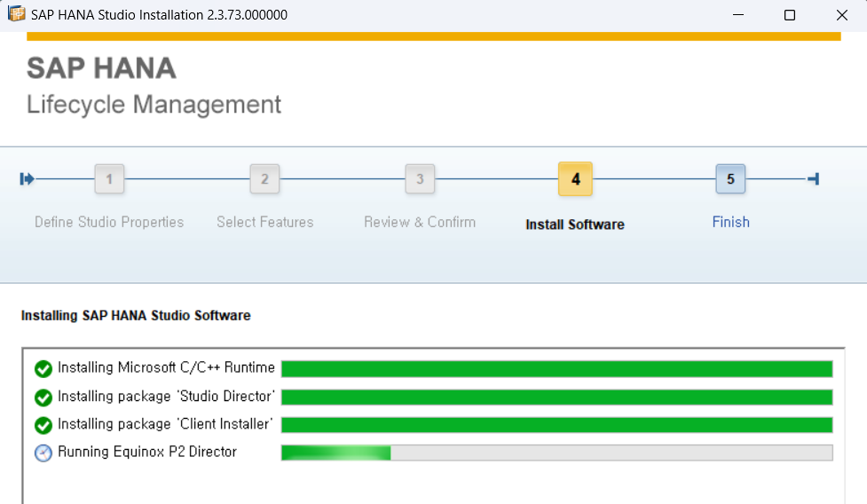The width and height of the screenshot is (867, 504).
Task: Click the Define Studio Properties step label
Action: pos(109,222)
